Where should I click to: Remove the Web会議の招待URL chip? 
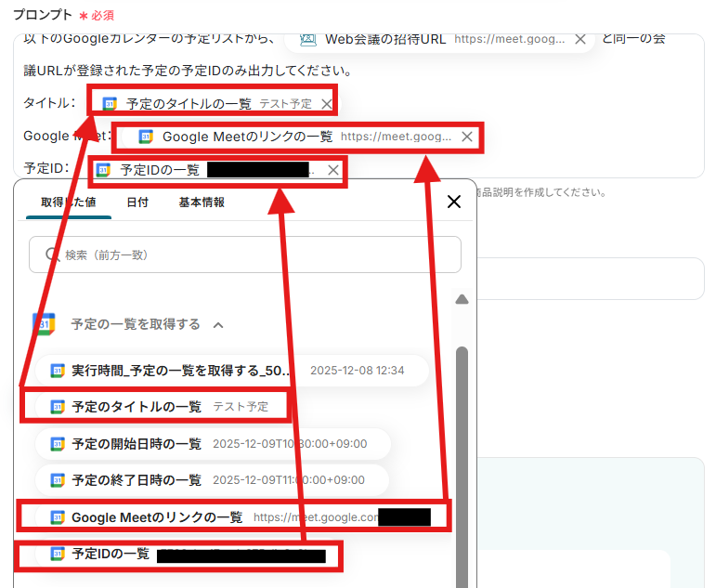coord(579,39)
